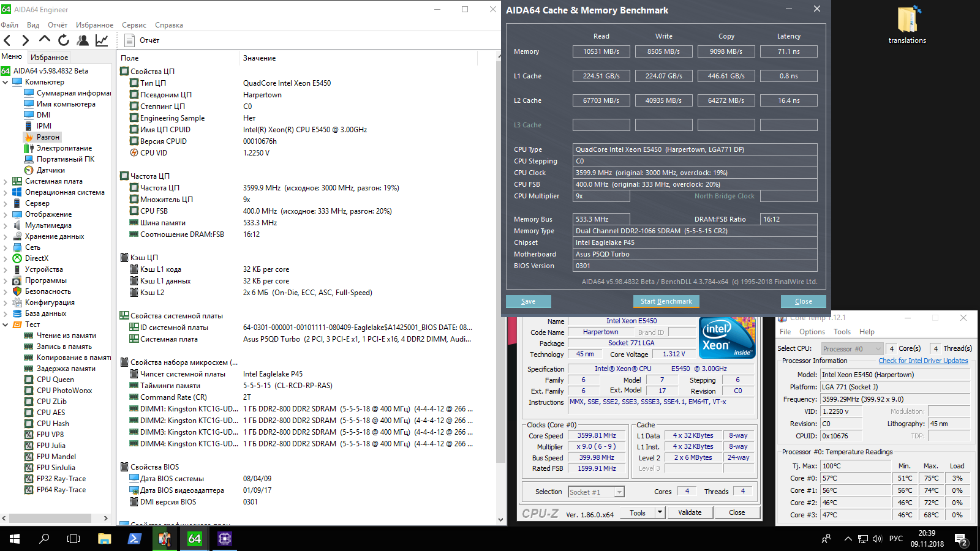The height and width of the screenshot is (551, 980).
Task: Select the CPU AES benchmark item
Action: [51, 413]
